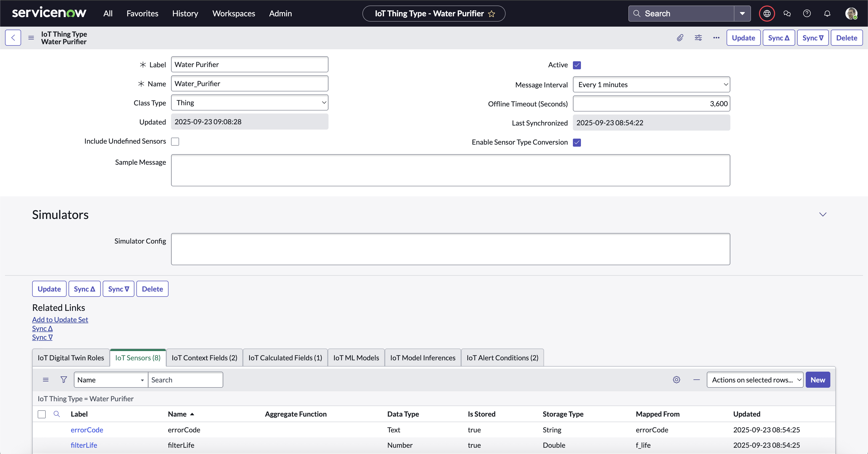The image size is (868, 454).
Task: Switch to IoT Alert Conditions (2) tab
Action: 502,358
